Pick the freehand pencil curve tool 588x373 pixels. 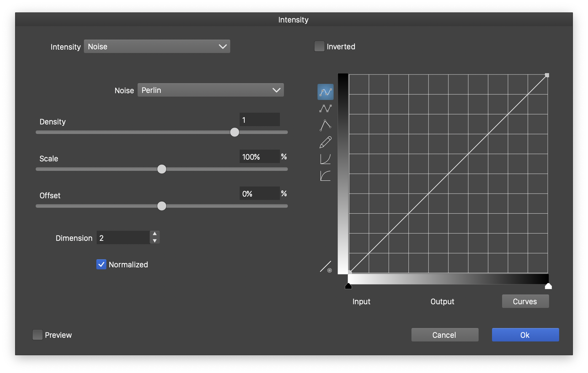pos(325,142)
